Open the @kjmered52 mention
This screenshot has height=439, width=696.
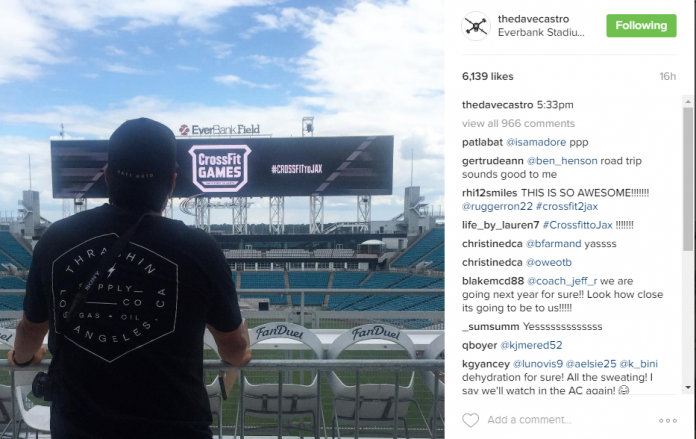531,345
